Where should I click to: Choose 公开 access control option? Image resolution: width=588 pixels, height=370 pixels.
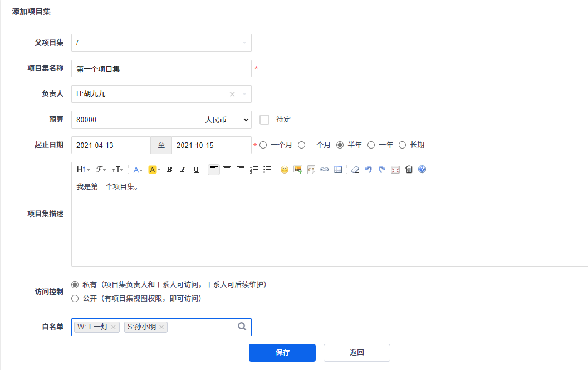pyautogui.click(x=75, y=299)
